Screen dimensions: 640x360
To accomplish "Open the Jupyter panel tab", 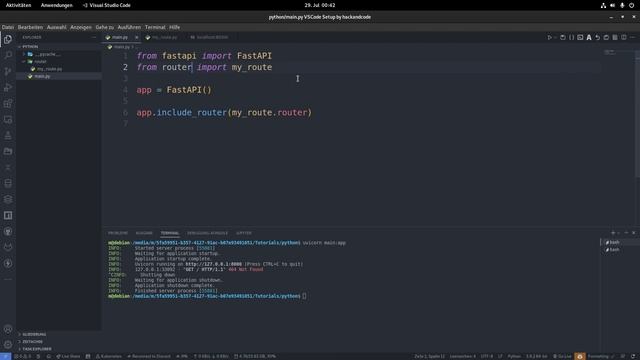I will (x=244, y=233).
